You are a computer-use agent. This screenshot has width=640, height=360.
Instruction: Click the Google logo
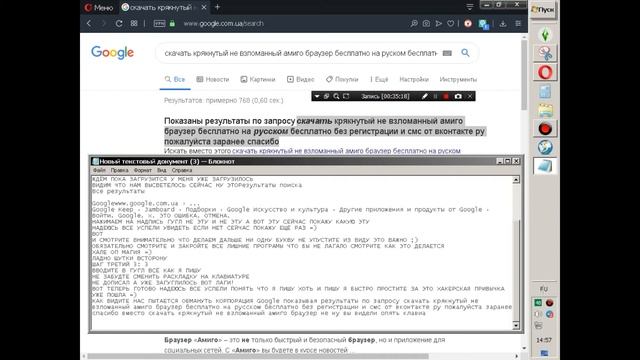112,53
